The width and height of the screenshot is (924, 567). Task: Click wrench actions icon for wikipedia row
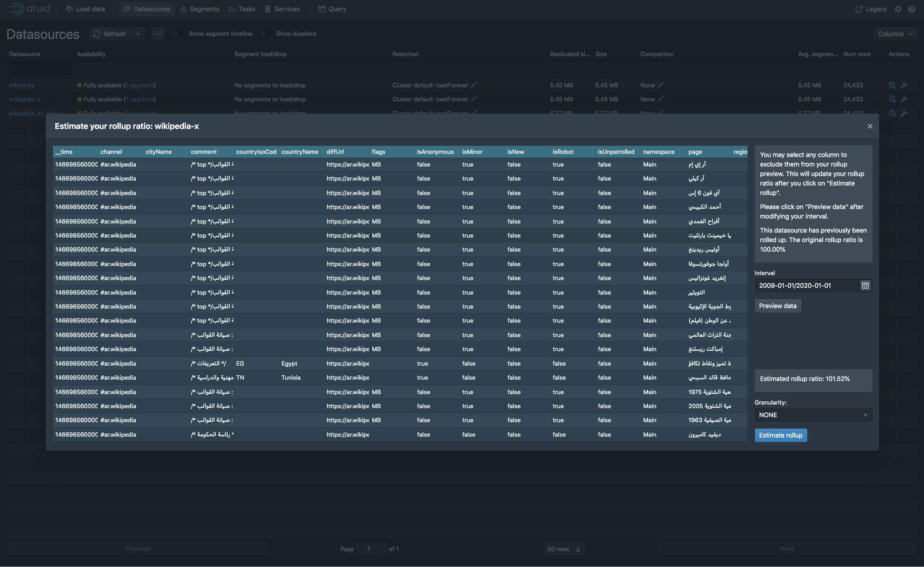[x=904, y=85]
